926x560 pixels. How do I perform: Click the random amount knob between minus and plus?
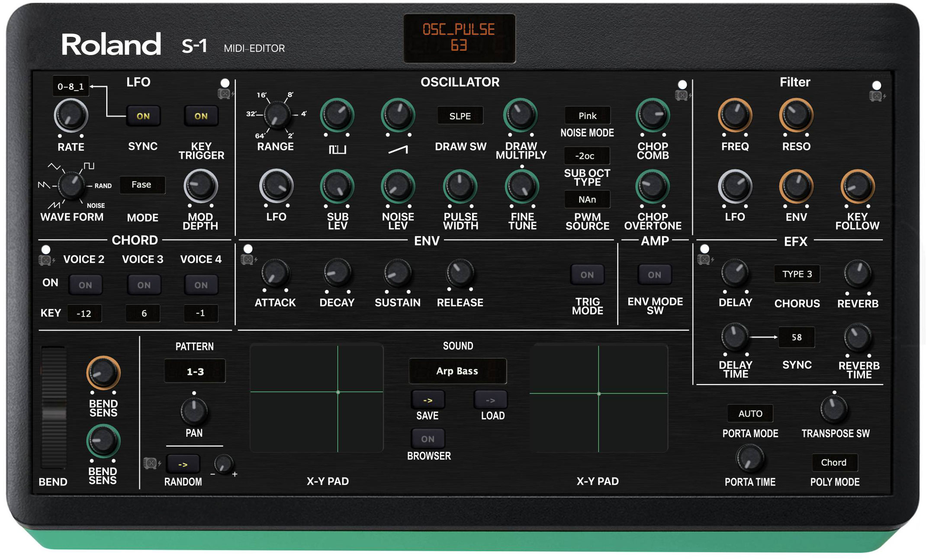pyautogui.click(x=223, y=464)
